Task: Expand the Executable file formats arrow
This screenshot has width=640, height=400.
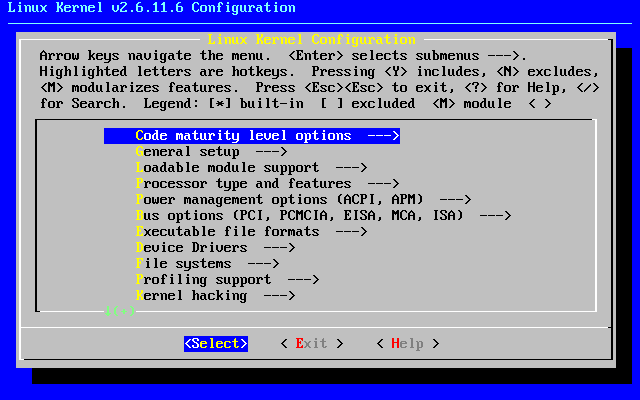Action: pos(351,232)
